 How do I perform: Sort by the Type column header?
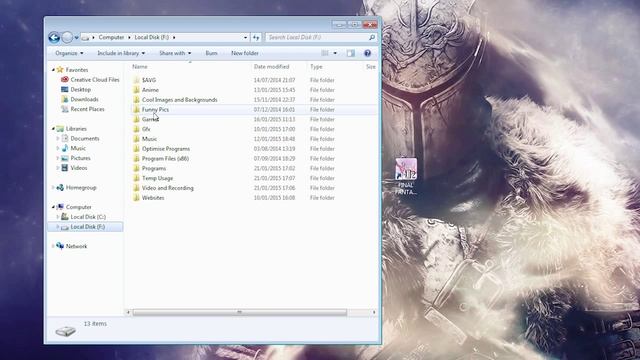point(316,67)
